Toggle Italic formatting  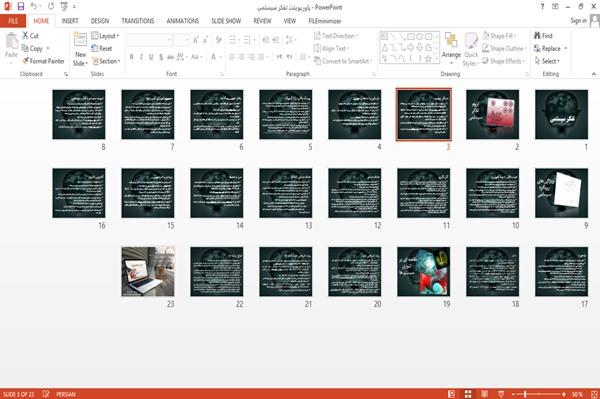[x=142, y=57]
